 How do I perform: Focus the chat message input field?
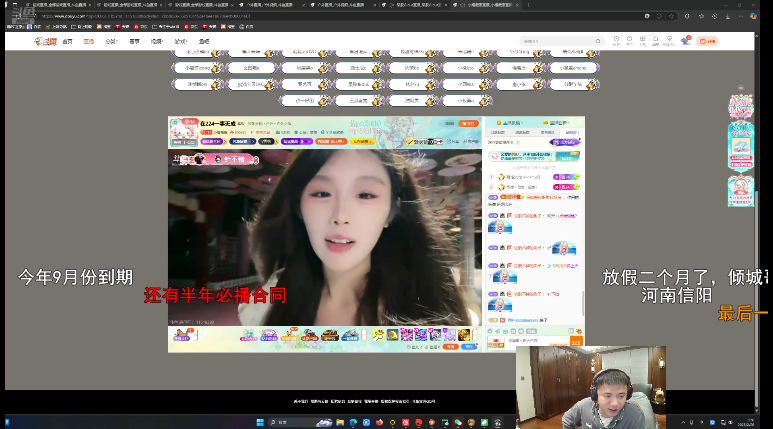click(x=537, y=342)
